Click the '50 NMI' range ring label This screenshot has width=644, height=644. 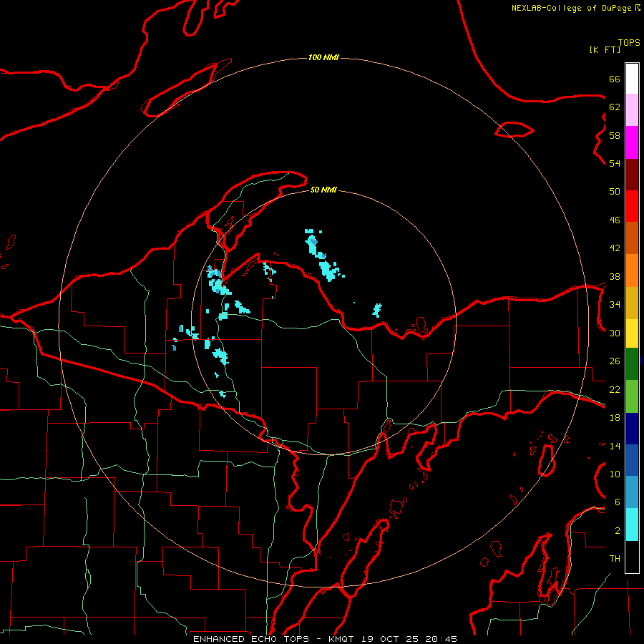coord(323,190)
